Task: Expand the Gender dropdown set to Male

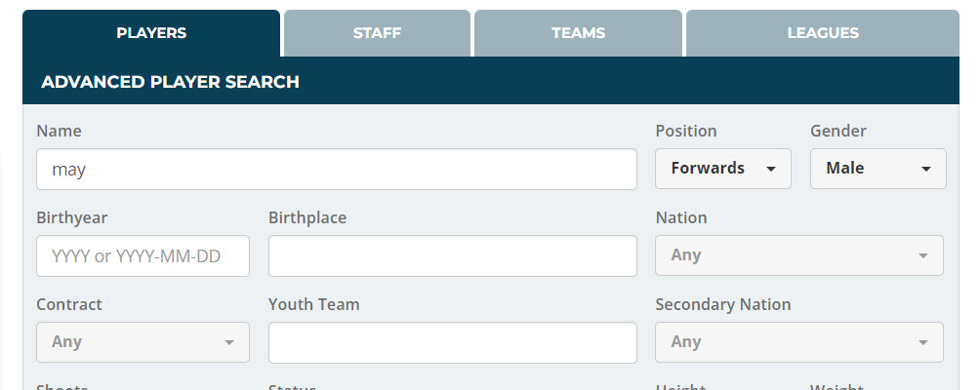Action: [x=877, y=169]
